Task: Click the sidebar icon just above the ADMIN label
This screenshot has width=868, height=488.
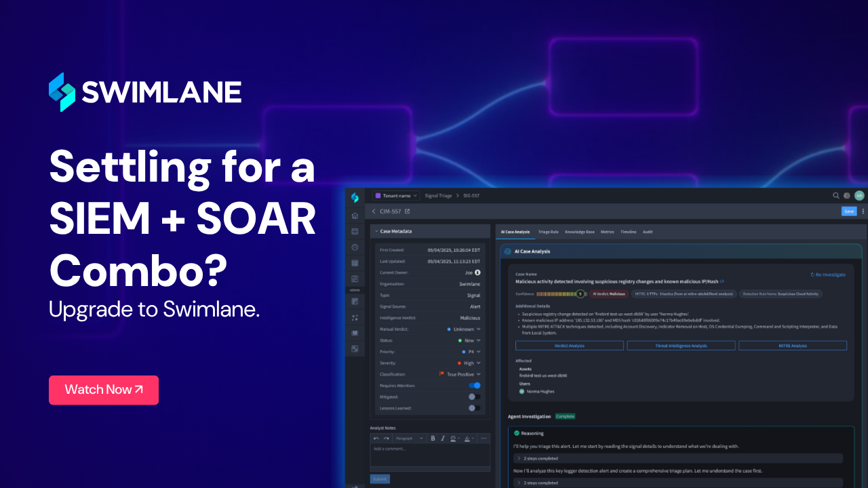Action: point(355,279)
